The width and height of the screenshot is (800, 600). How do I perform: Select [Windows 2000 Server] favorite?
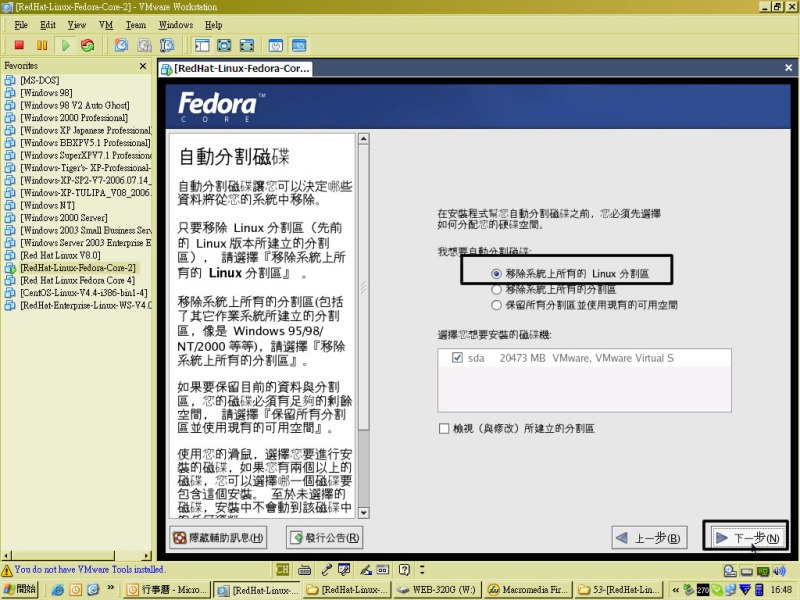[x=64, y=218]
